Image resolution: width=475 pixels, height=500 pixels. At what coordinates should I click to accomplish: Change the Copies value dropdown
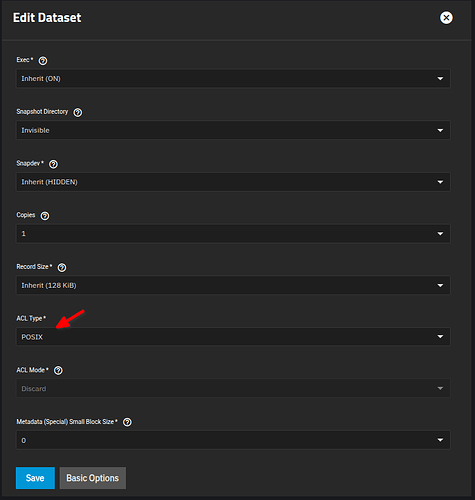coord(233,233)
